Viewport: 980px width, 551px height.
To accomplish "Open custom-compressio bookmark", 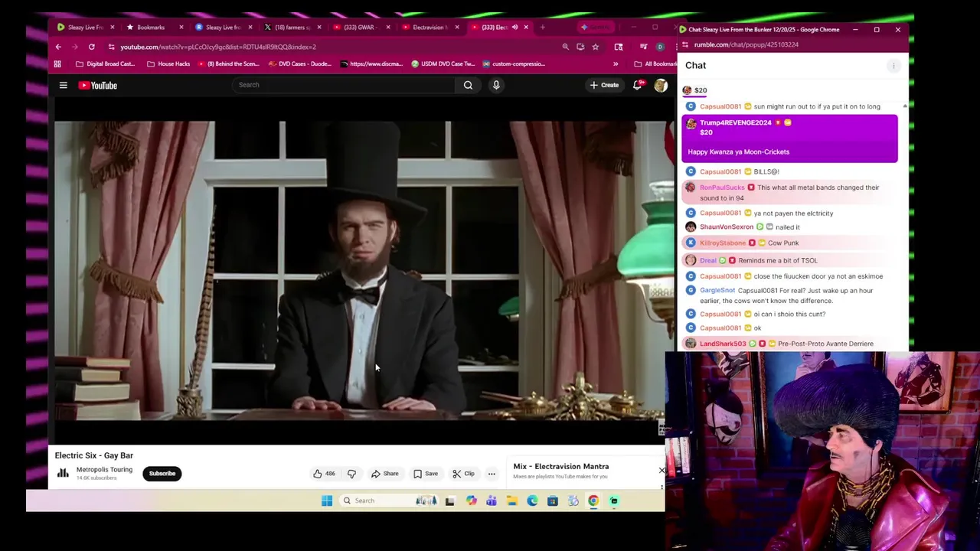I will click(513, 64).
